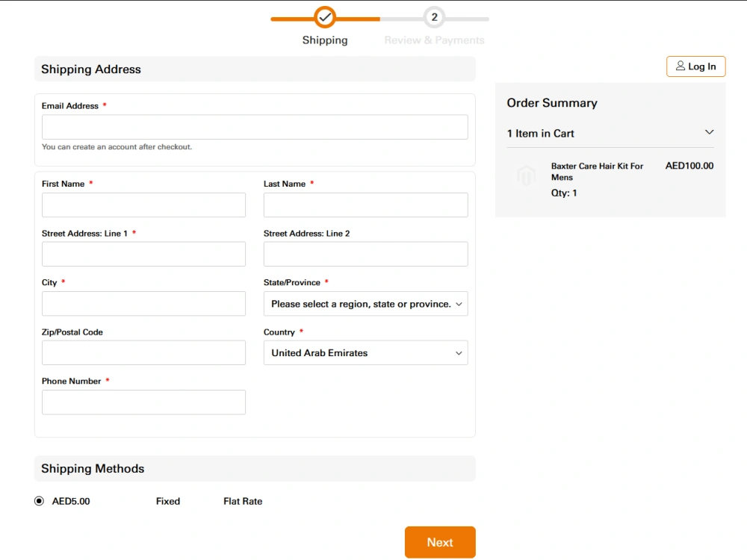Click the Review & Payments step label
This screenshot has height=560, width=747.
tap(434, 40)
